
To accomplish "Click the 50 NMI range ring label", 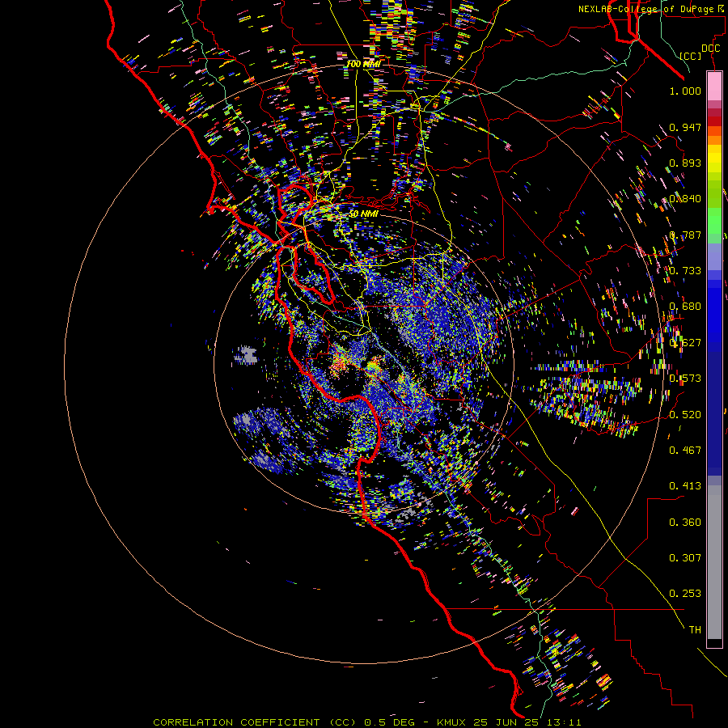I will coord(363,214).
